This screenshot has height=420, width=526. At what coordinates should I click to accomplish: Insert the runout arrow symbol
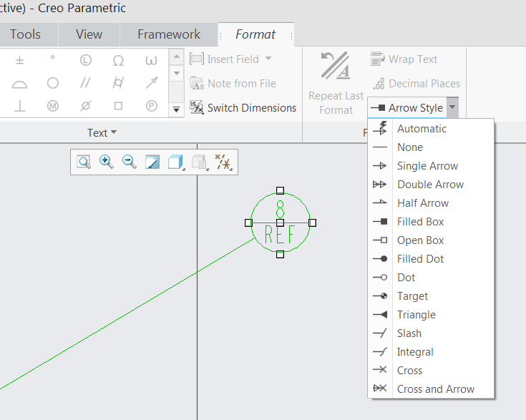(152, 82)
